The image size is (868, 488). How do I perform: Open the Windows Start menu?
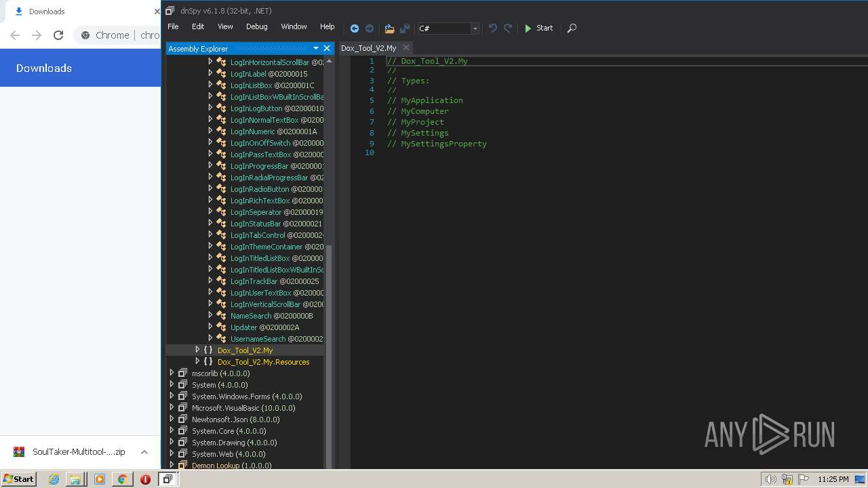[x=18, y=479]
